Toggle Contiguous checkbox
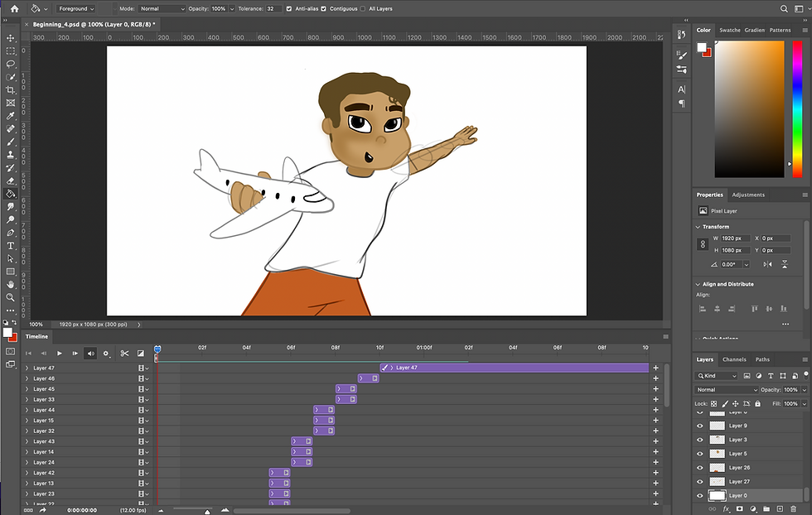This screenshot has width=812, height=515. [x=324, y=9]
